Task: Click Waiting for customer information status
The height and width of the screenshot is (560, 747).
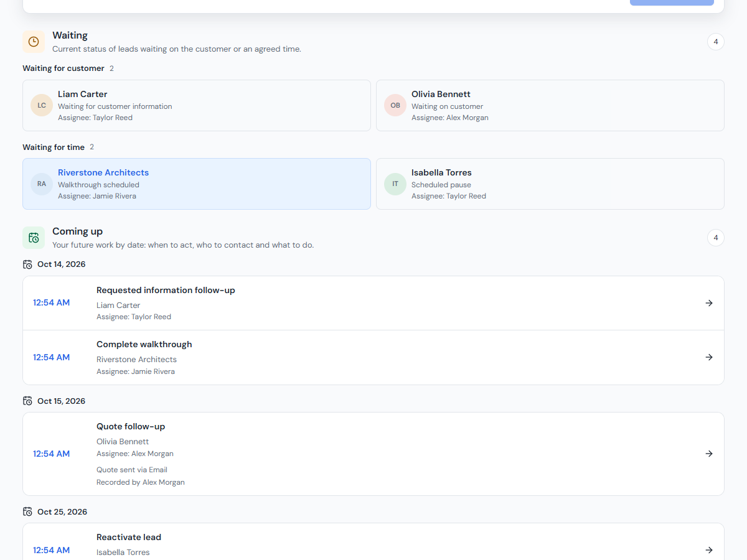Action: coord(115,106)
